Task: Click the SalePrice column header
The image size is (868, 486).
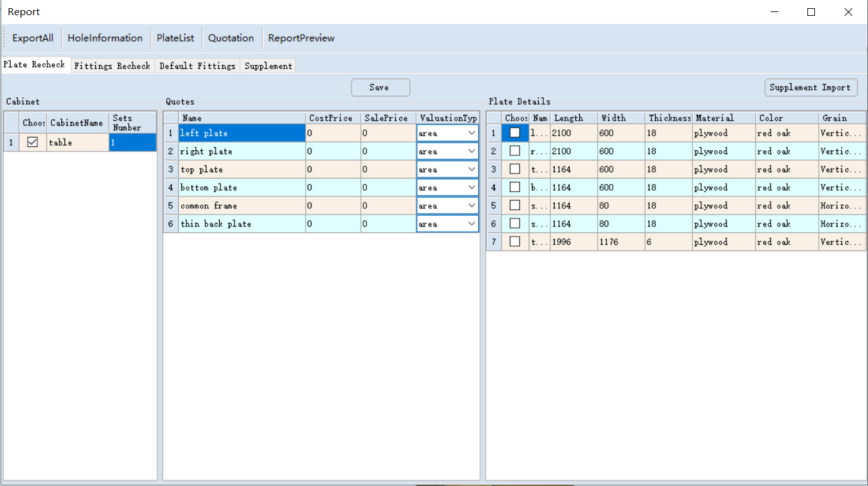Action: 389,118
